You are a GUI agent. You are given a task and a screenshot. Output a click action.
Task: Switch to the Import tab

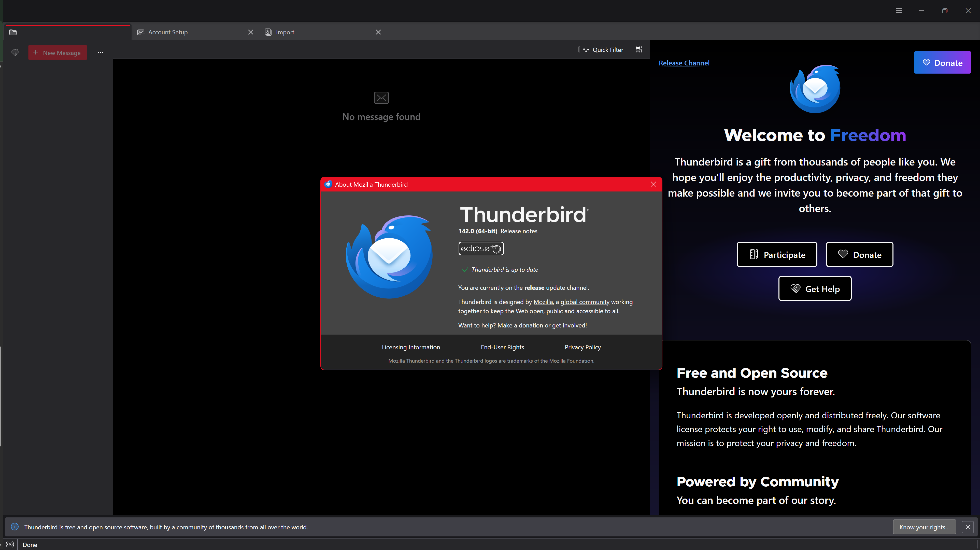pyautogui.click(x=285, y=32)
